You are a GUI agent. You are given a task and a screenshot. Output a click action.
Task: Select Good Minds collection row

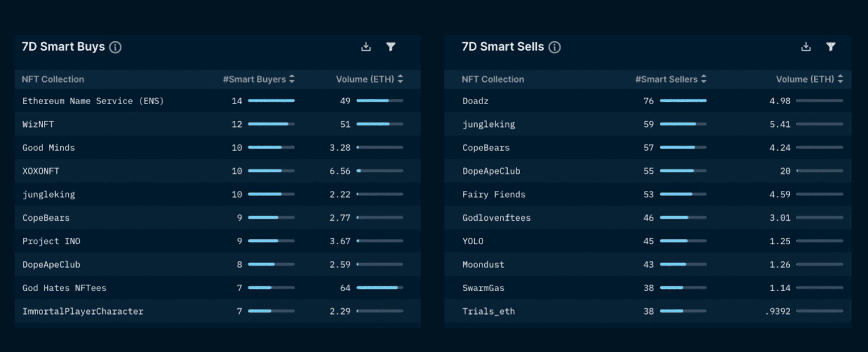click(x=217, y=147)
